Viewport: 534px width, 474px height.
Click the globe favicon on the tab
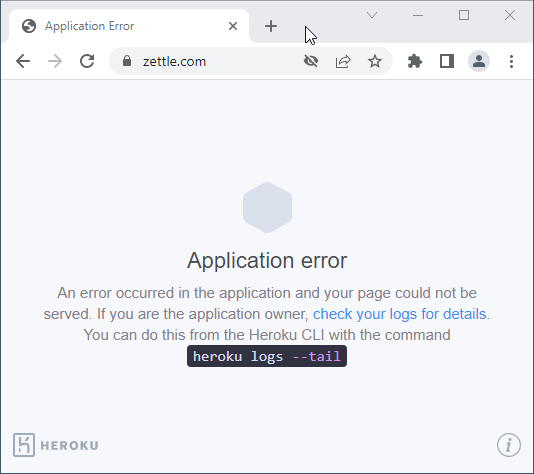(29, 26)
